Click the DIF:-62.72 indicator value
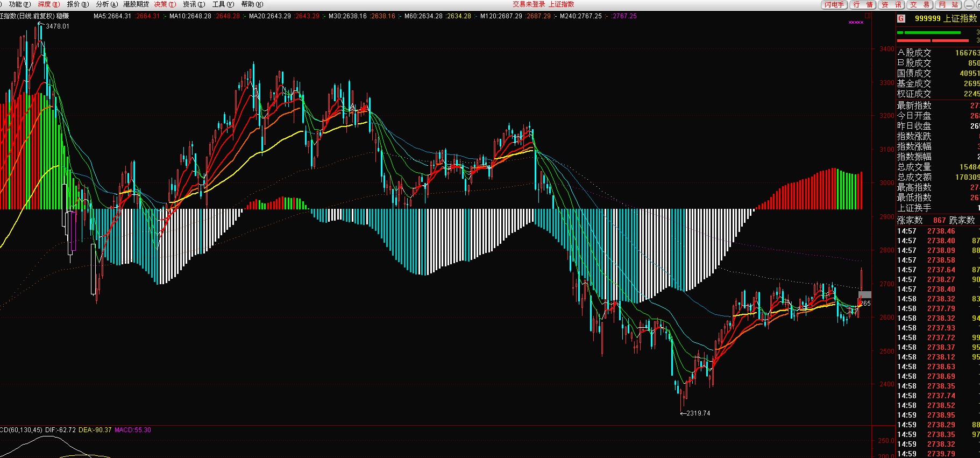The width and height of the screenshot is (980, 458). (60, 430)
